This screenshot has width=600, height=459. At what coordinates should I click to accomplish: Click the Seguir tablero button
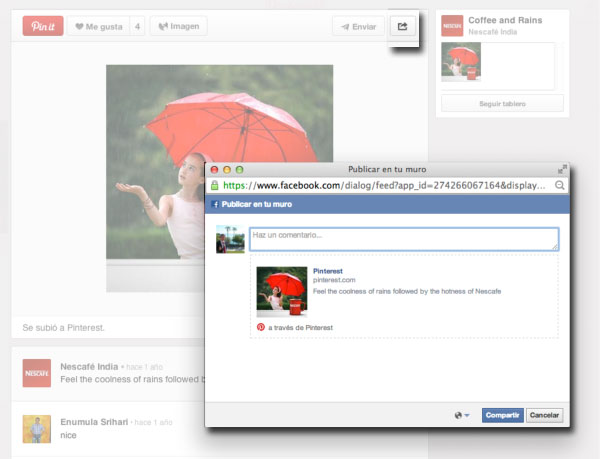[x=502, y=103]
